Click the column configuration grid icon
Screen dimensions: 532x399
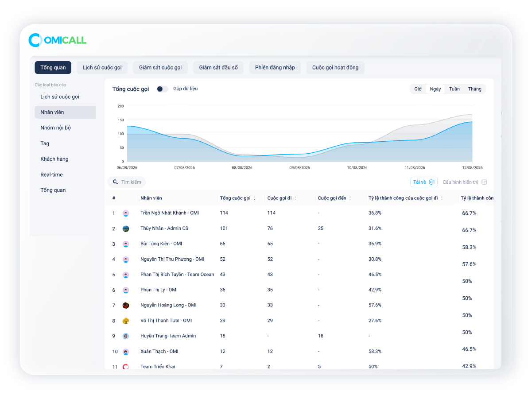[484, 182]
